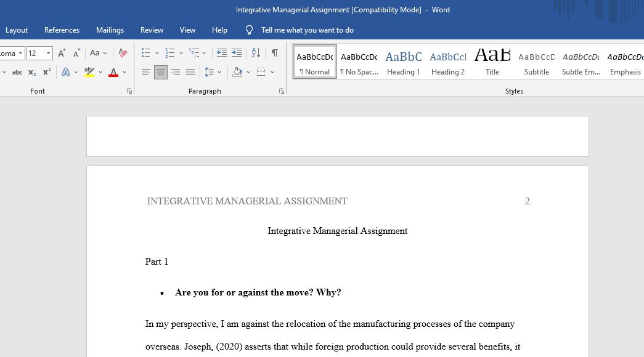Expand the numbering library dropdown arrow
Viewport: 644px width, 357px height.
point(181,53)
